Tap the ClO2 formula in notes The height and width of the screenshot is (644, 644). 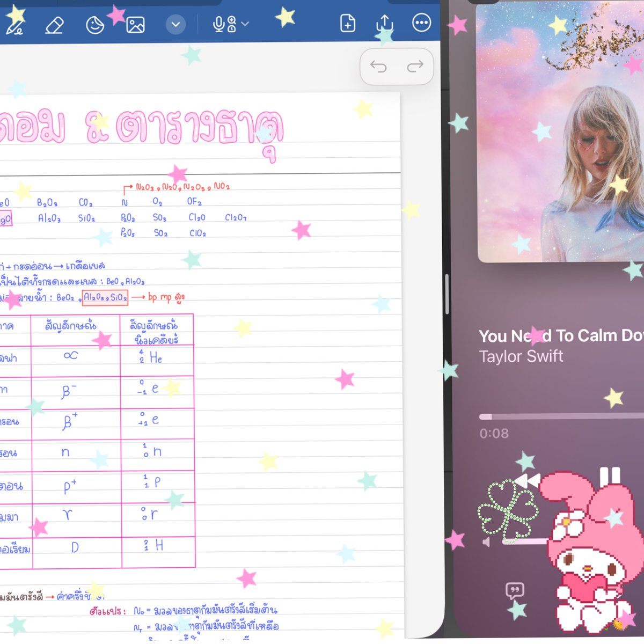197,233
